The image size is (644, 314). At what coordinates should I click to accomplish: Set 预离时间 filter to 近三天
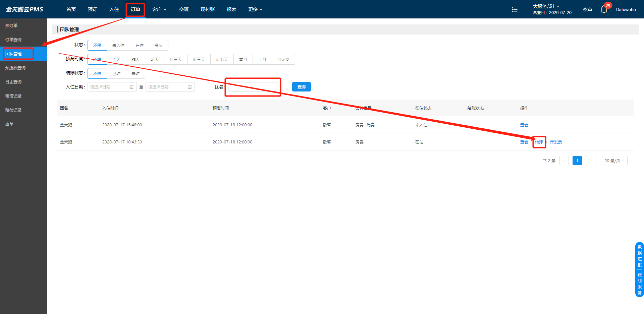pyautogui.click(x=199, y=60)
